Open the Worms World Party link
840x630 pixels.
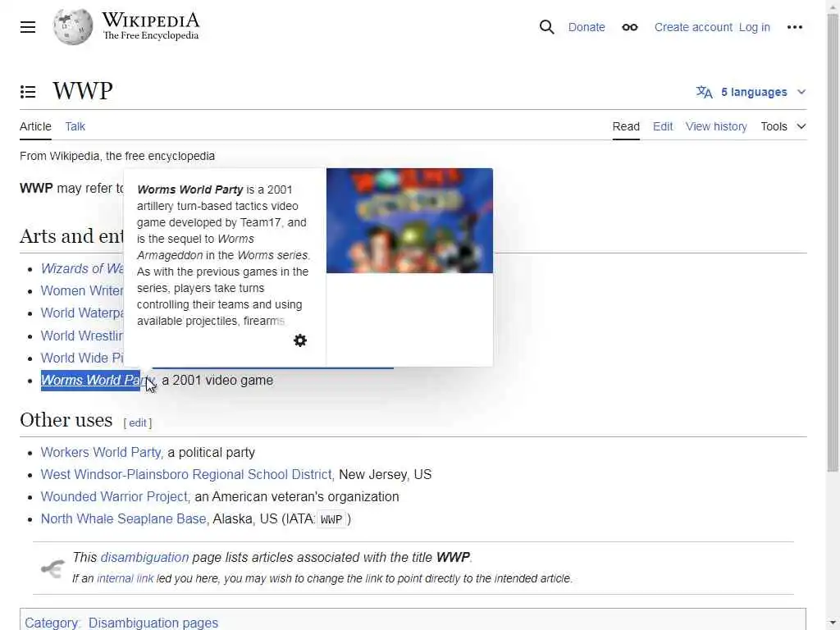click(x=98, y=380)
